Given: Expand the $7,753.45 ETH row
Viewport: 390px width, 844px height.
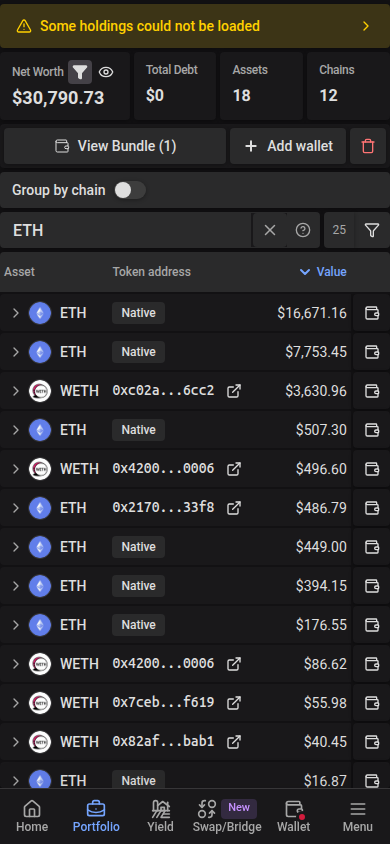Looking at the screenshot, I should coord(16,352).
